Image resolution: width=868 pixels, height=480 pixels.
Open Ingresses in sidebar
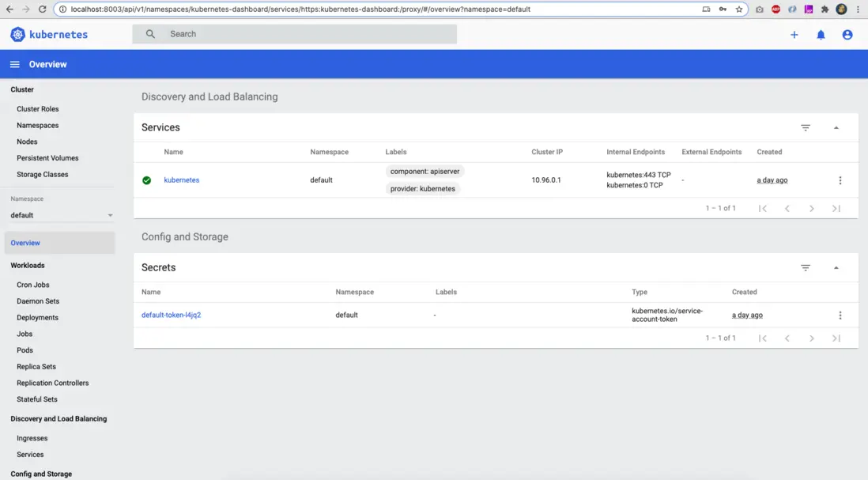pos(32,438)
